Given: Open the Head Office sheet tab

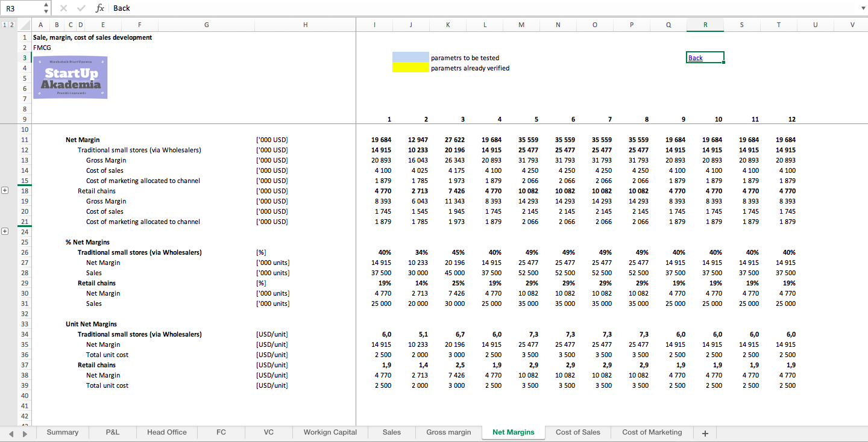Looking at the screenshot, I should click(167, 432).
